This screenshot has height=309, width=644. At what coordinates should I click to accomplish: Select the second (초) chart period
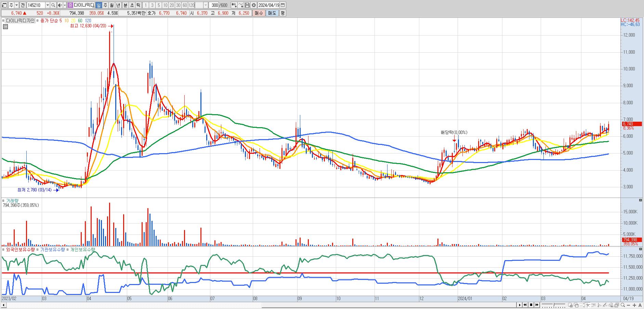click(x=132, y=5)
